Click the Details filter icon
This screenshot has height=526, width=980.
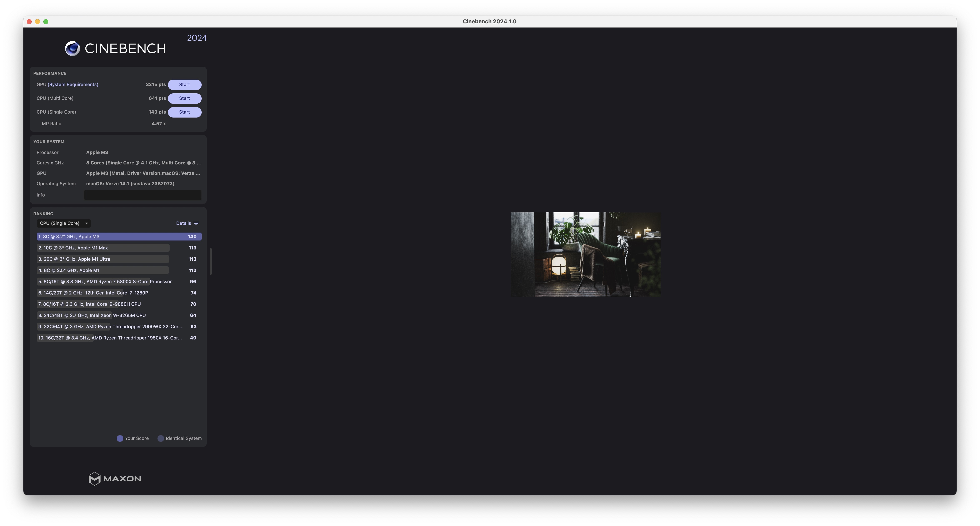pos(196,223)
